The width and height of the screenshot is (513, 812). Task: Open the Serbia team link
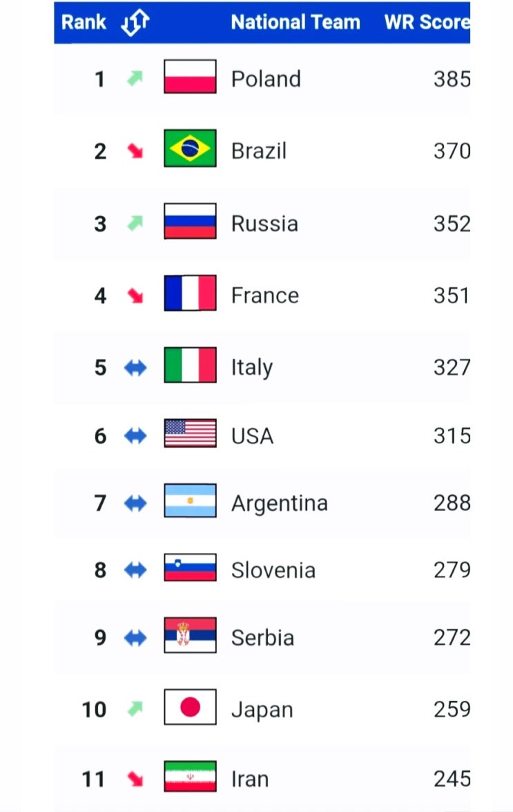[262, 638]
